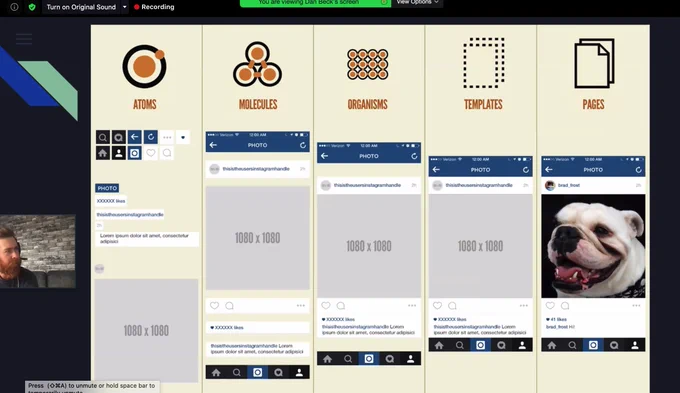Tap the heart icon in Pages mockup
The image size is (680, 393).
(x=550, y=306)
